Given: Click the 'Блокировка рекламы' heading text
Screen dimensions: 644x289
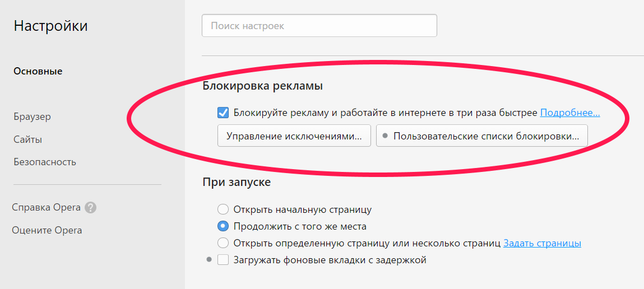Looking at the screenshot, I should click(x=262, y=86).
